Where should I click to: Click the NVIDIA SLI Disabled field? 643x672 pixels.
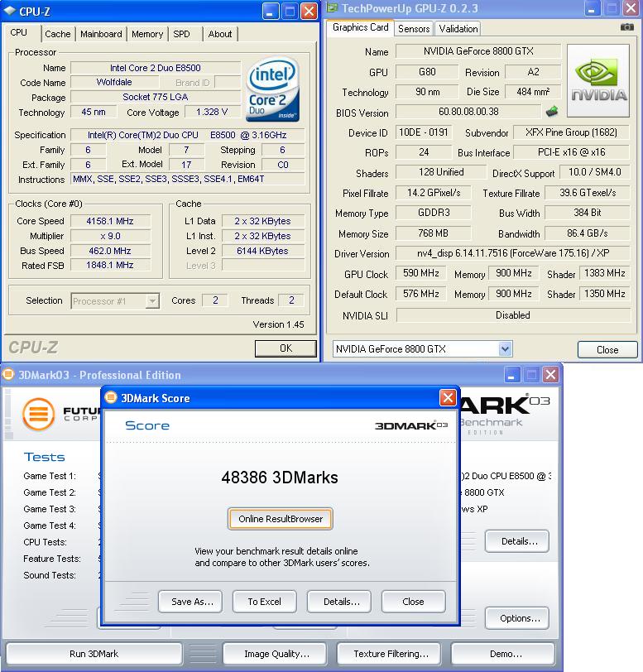pyautogui.click(x=514, y=315)
